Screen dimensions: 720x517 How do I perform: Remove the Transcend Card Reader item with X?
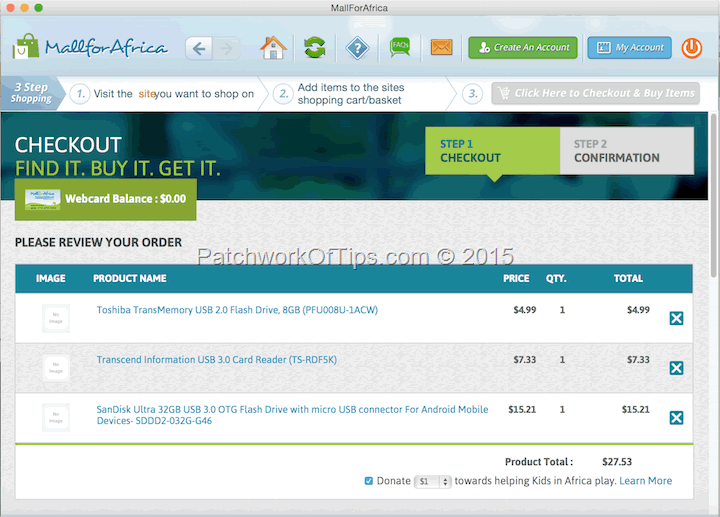click(676, 368)
